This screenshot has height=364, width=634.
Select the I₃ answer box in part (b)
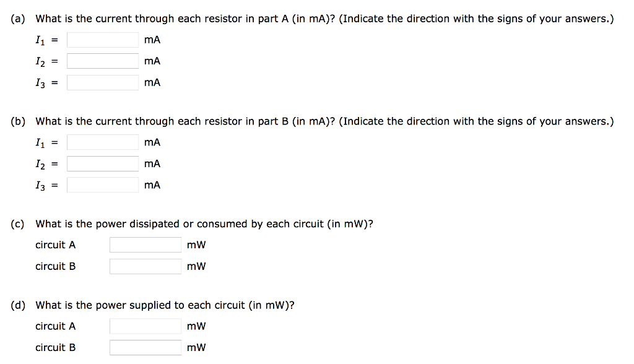(102, 184)
